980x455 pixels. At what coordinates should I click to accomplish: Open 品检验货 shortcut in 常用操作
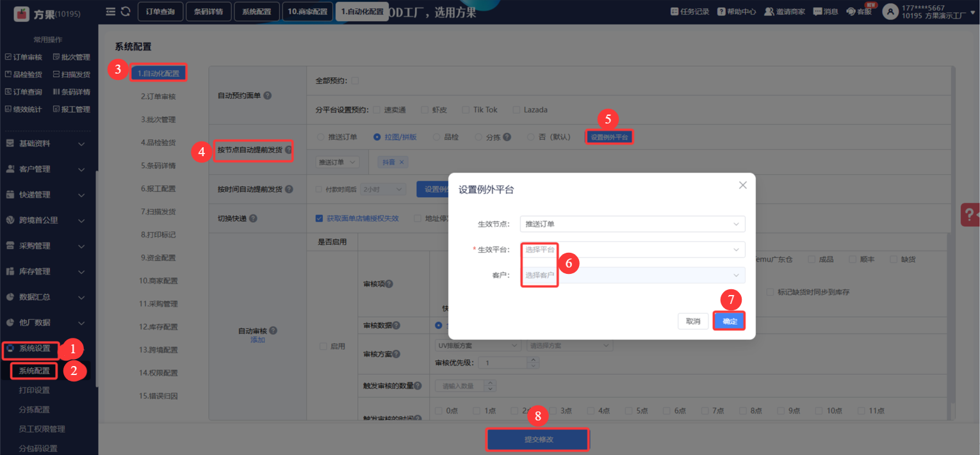[x=23, y=74]
